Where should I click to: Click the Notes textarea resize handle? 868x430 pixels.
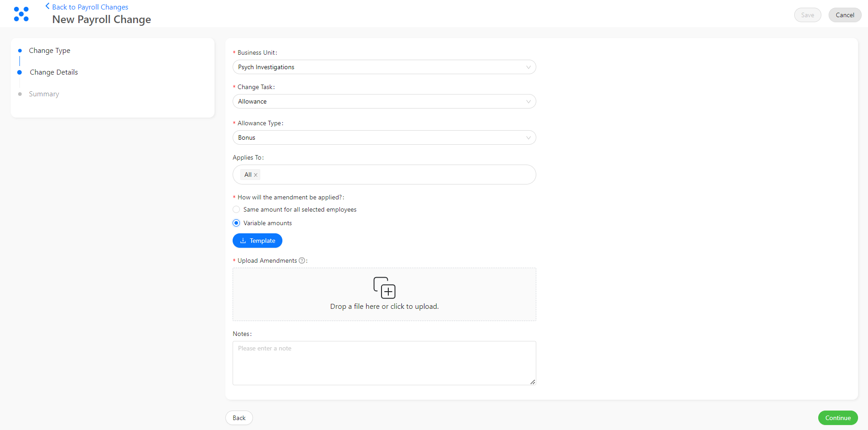[x=533, y=382]
